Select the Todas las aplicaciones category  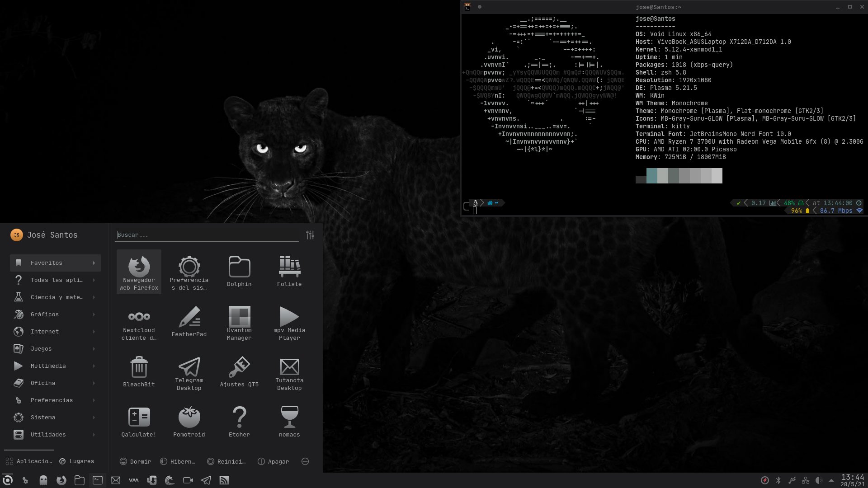(x=55, y=280)
